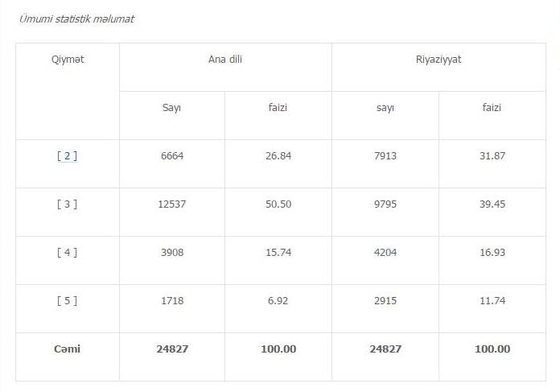Click the "Ümumi statistik məlumat" title text
The image size is (560, 392).
coord(76,19)
